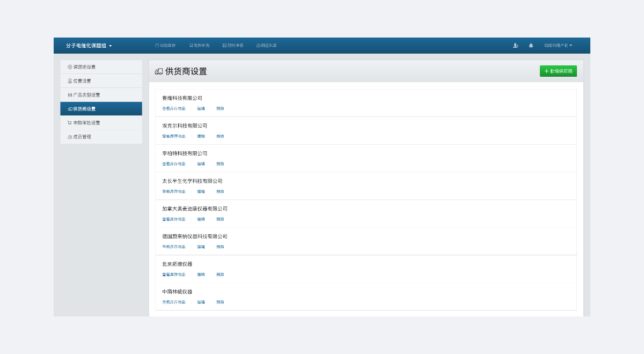The height and width of the screenshot is (354, 644).
Task: Click the supplier name 埃克尔科技有限公司
Action: point(185,126)
